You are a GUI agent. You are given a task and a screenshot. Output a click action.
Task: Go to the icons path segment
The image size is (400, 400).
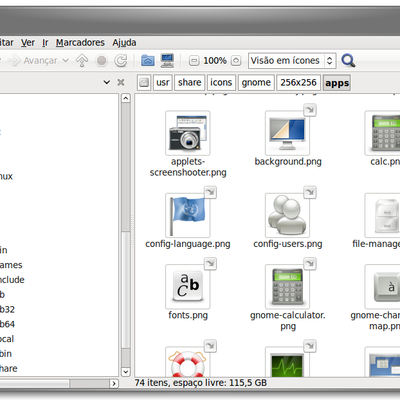221,82
